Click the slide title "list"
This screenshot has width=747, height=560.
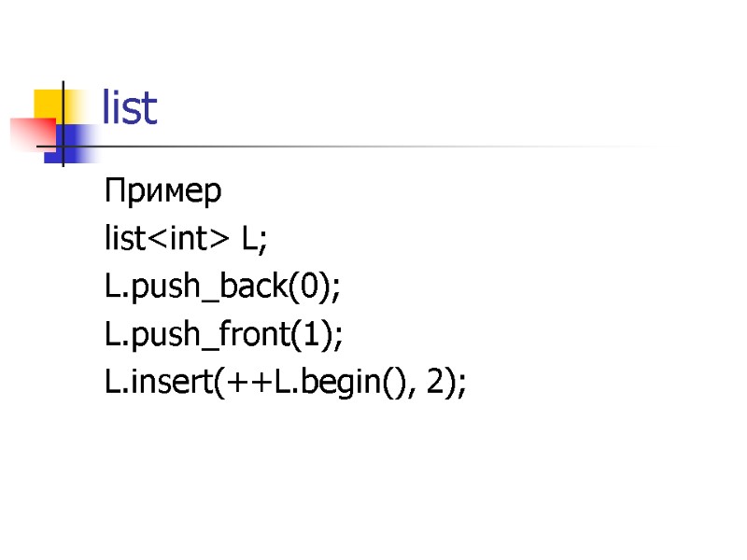point(130,109)
